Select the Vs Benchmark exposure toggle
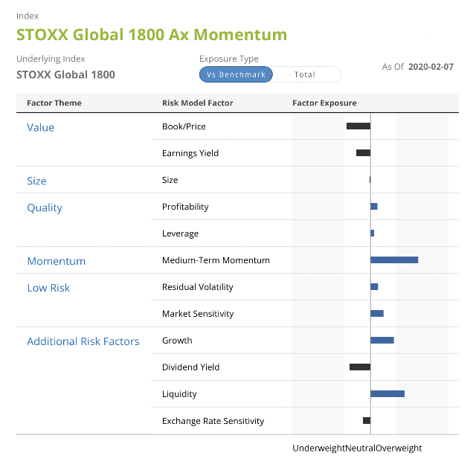This screenshot has width=476, height=467. click(x=236, y=74)
